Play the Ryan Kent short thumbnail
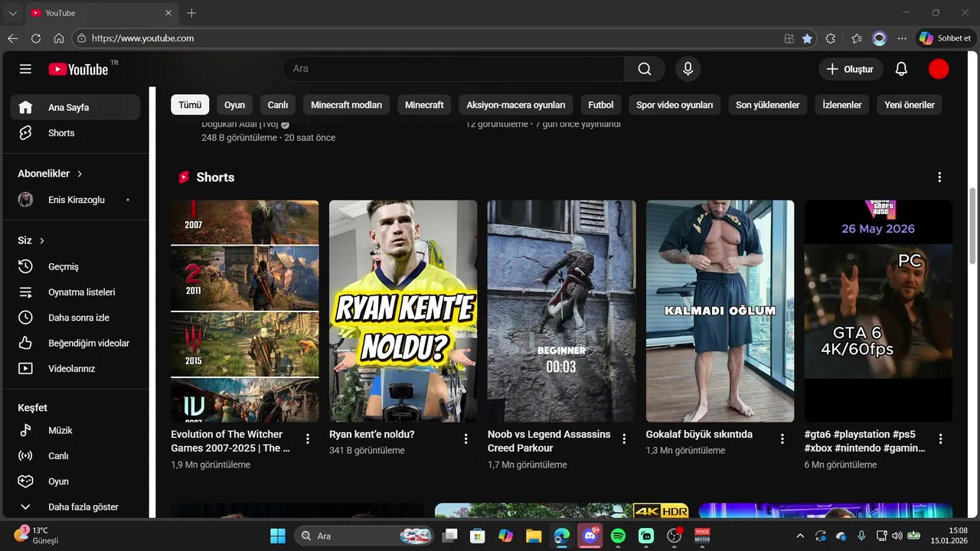The image size is (980, 551). [x=403, y=311]
